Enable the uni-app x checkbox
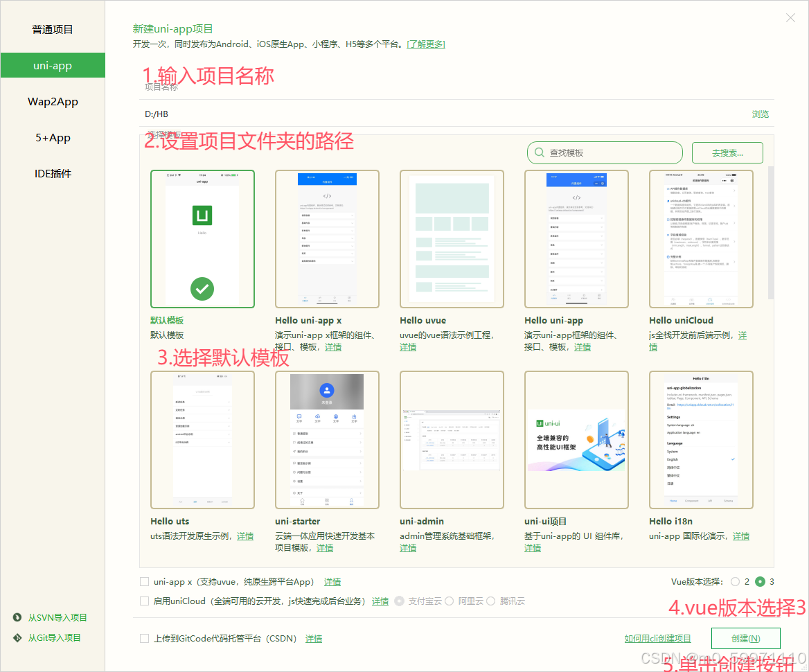The image size is (809, 672). 145,582
